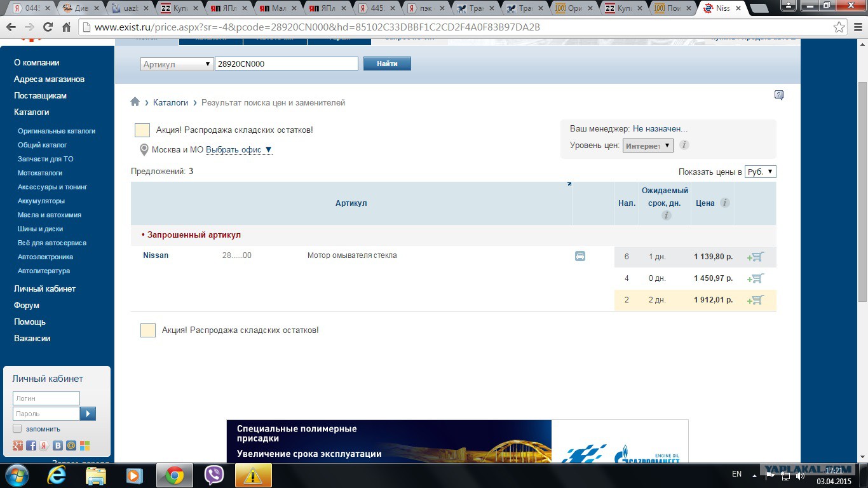Open Поставщикам in the sidebar
This screenshot has width=868, height=488.
point(40,96)
